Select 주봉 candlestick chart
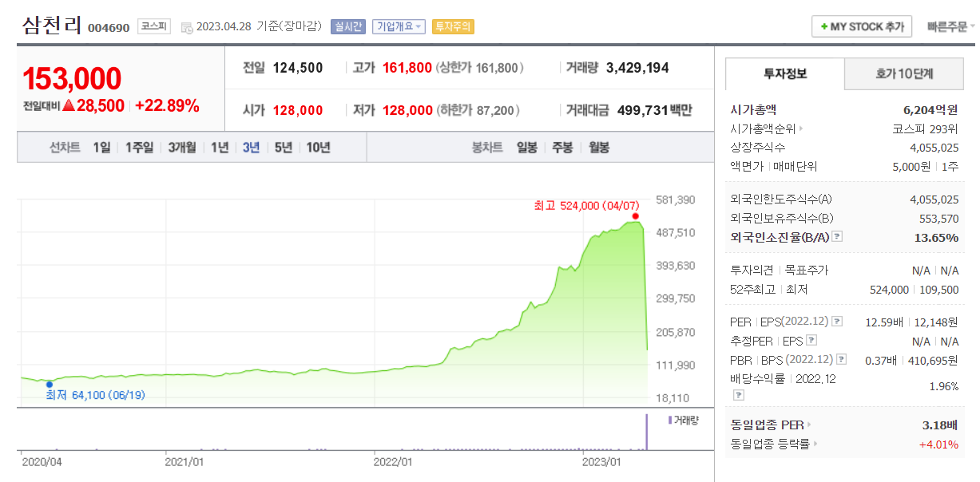 (x=563, y=147)
